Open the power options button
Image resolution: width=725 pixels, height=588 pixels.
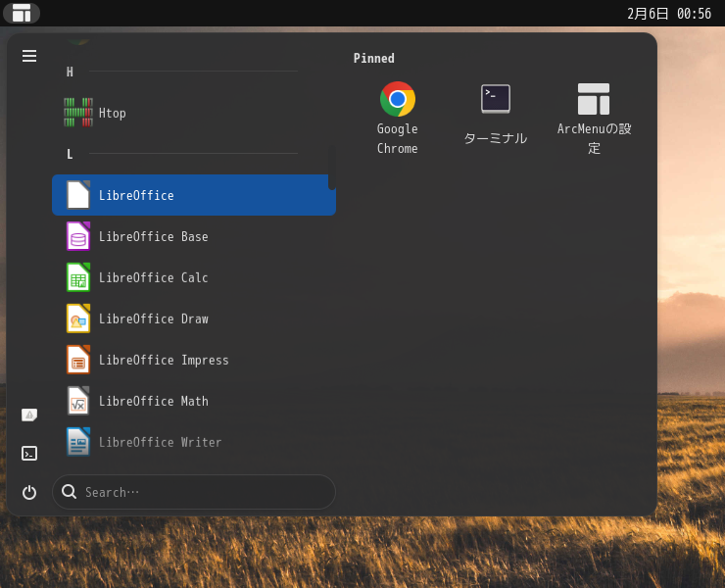coord(29,492)
